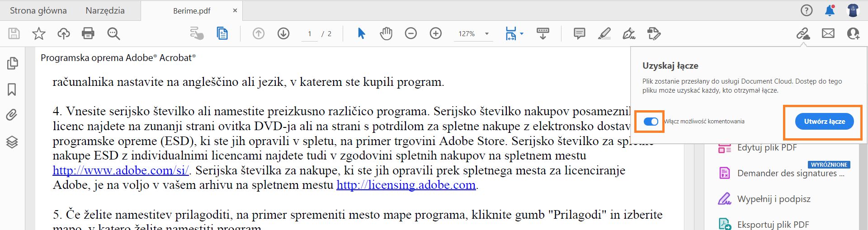Viewport: 868px width, 230px height.
Task: Click the blue document pages icon
Action: 222,33
